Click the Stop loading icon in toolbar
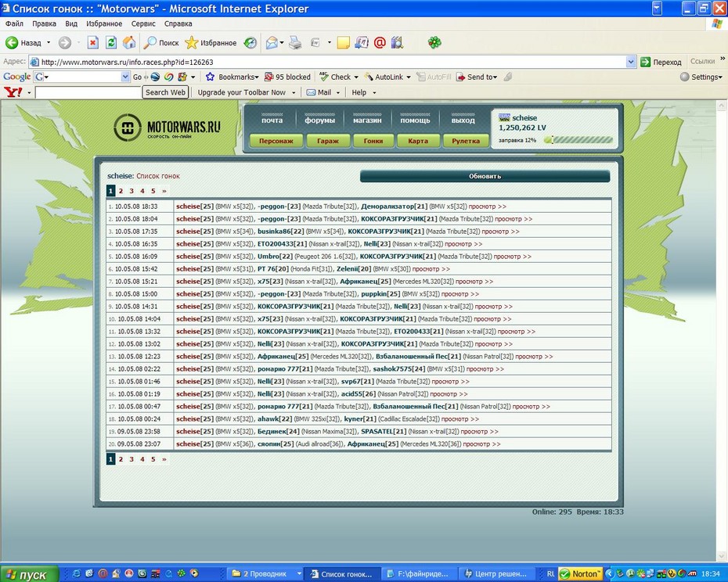This screenshot has height=582, width=728. coord(93,43)
